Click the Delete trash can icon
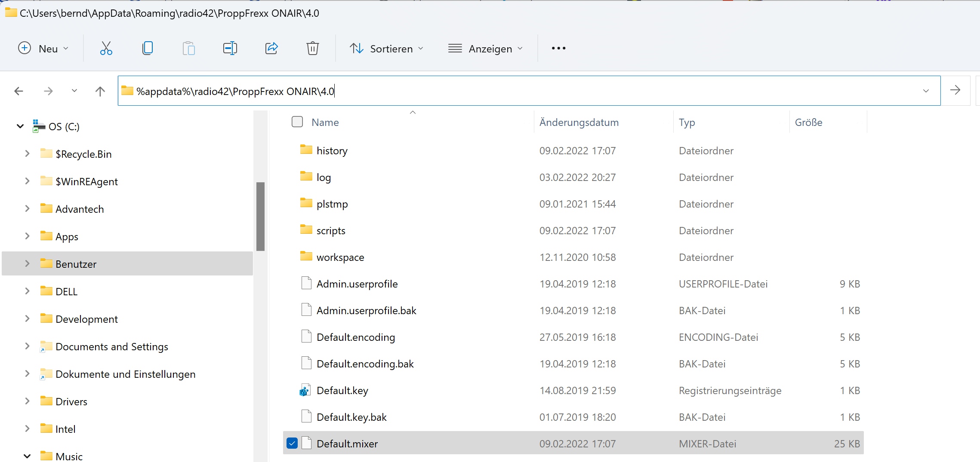Viewport: 980px width, 462px height. pos(312,48)
